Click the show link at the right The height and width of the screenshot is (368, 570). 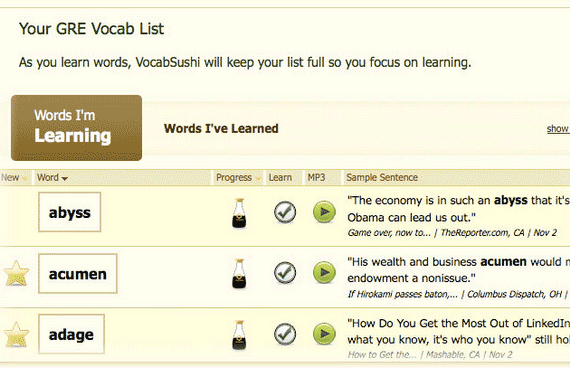pos(558,129)
